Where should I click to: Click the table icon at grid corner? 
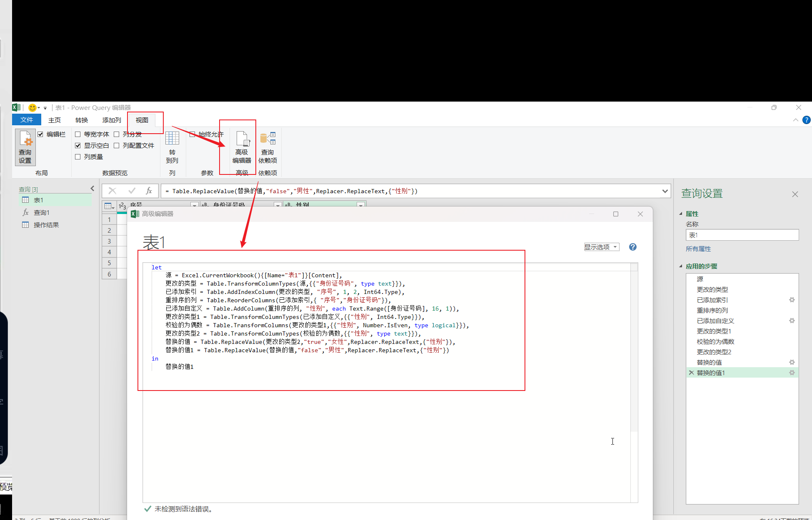click(109, 206)
